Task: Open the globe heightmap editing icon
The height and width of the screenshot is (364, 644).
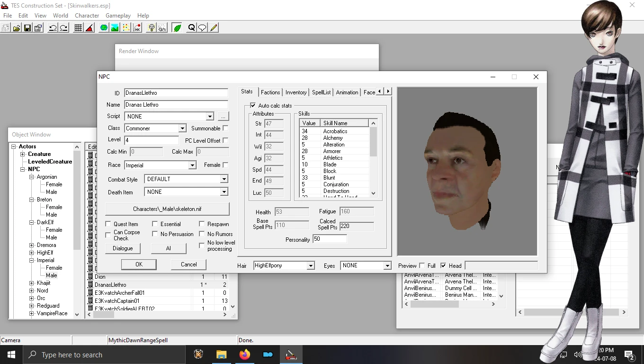Action: (x=104, y=28)
